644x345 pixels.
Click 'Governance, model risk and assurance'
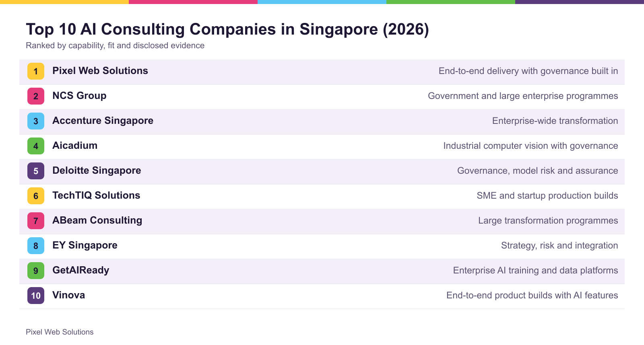tap(537, 171)
